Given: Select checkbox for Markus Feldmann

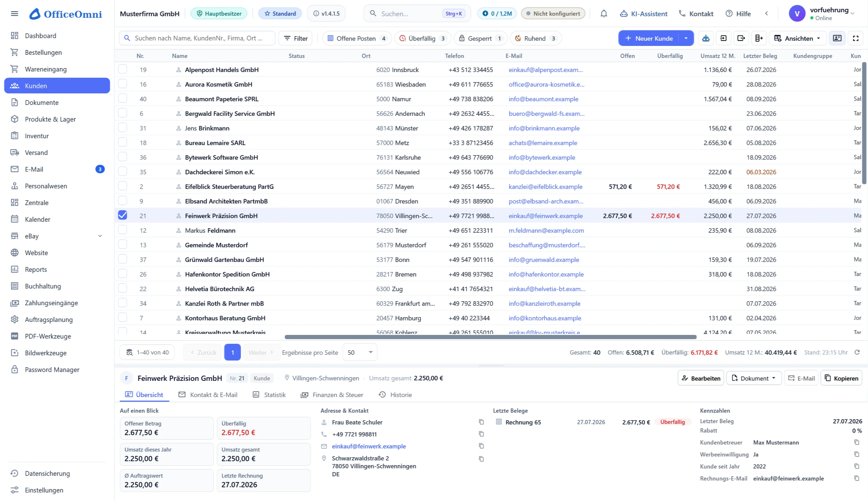Looking at the screenshot, I should (x=123, y=230).
